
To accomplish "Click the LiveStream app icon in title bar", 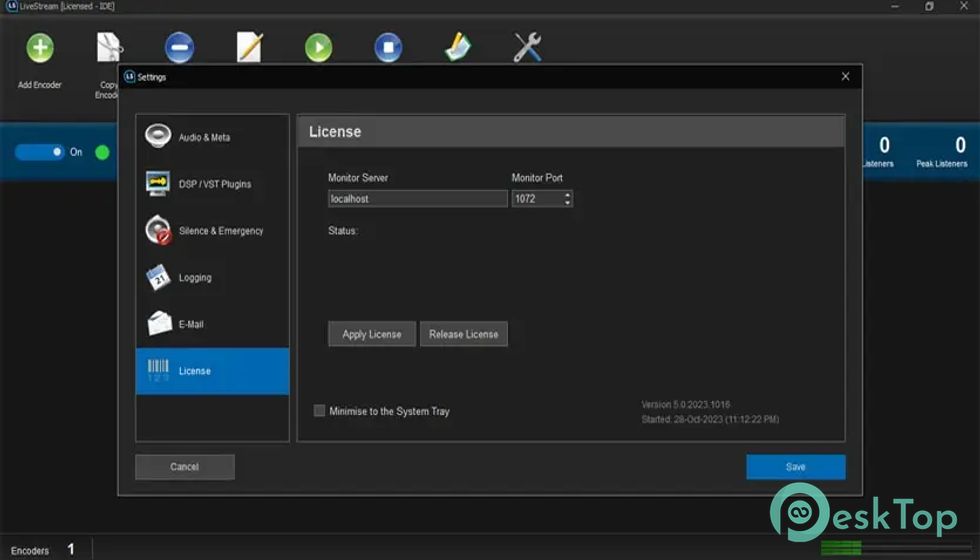I will pos(11,6).
